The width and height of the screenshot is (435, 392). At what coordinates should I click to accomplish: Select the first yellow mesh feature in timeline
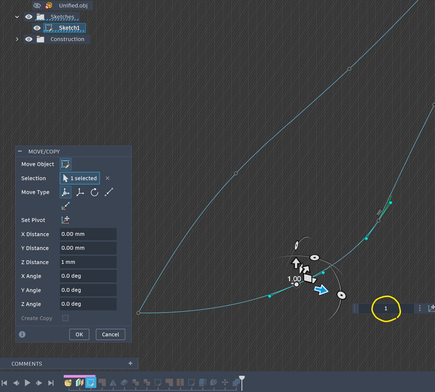coord(68,383)
